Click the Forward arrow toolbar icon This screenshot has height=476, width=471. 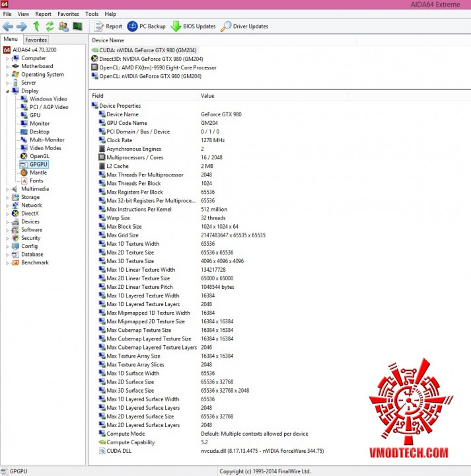coord(22,26)
